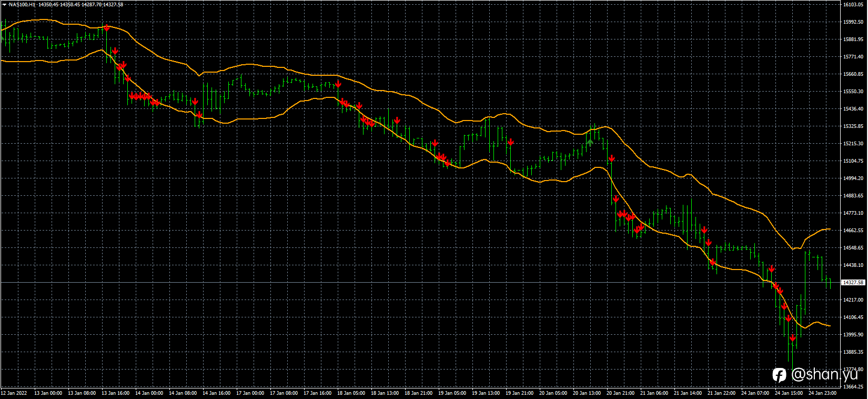Click the 14548.65 price axis label
Image resolution: width=868 pixels, height=399 pixels.
[x=853, y=248]
